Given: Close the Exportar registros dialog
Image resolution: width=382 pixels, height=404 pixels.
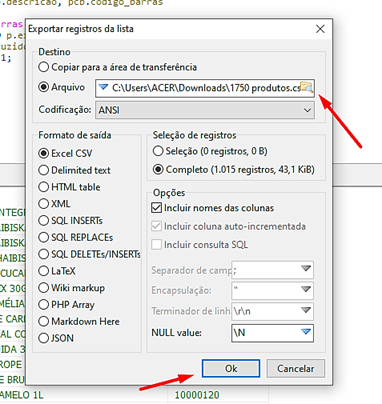Looking at the screenshot, I should click(x=320, y=29).
